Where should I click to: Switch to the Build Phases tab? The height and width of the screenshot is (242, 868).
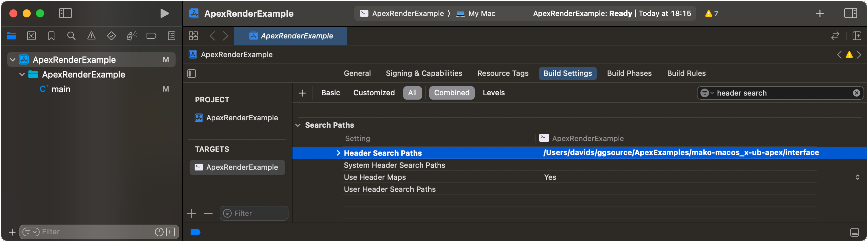629,74
